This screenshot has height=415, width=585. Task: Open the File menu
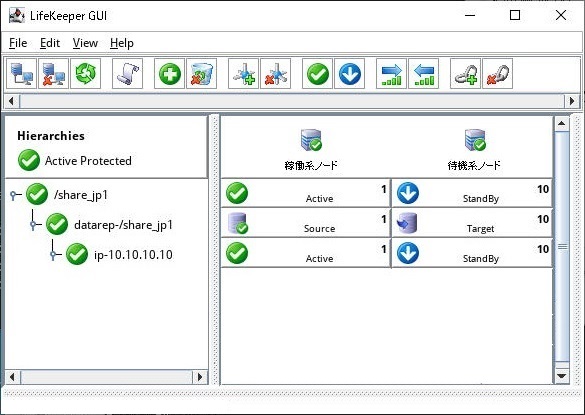18,43
